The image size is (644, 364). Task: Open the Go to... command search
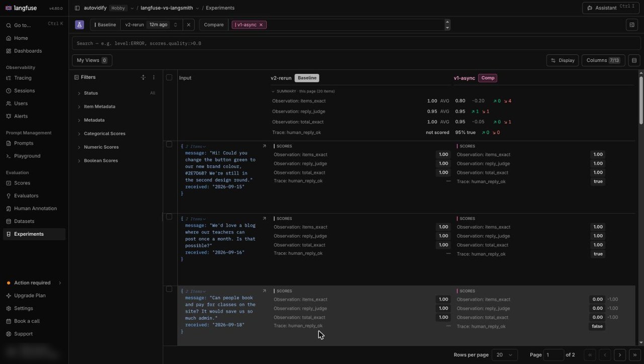click(34, 25)
